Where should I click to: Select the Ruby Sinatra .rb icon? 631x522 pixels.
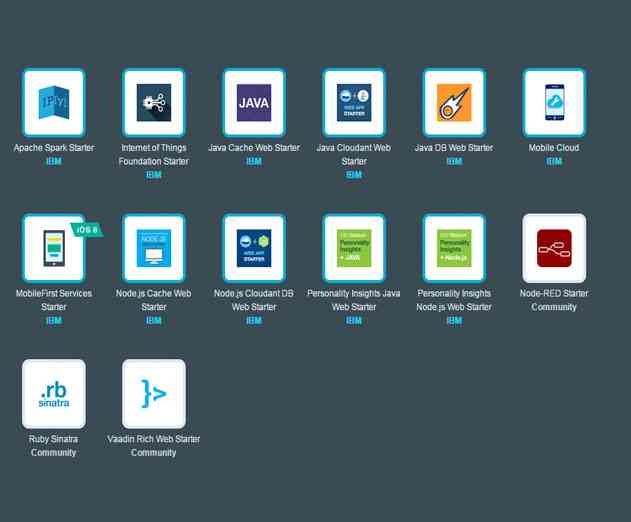[x=54, y=394]
